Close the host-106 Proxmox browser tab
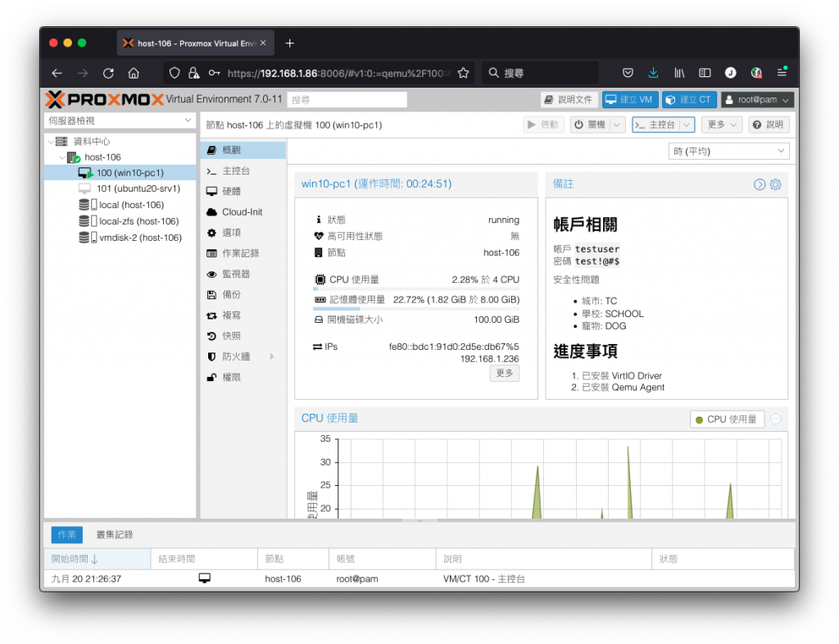This screenshot has height=644, width=839. click(263, 43)
